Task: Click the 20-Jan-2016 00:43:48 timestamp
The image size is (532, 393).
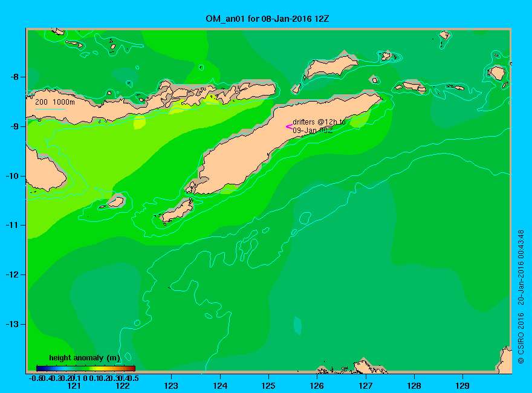Action: [521, 267]
